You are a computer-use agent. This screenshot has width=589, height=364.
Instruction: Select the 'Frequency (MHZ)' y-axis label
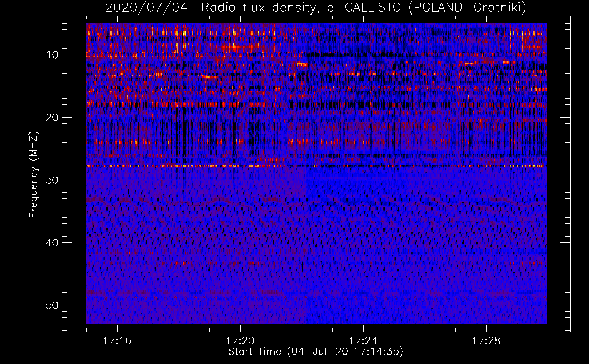33,175
